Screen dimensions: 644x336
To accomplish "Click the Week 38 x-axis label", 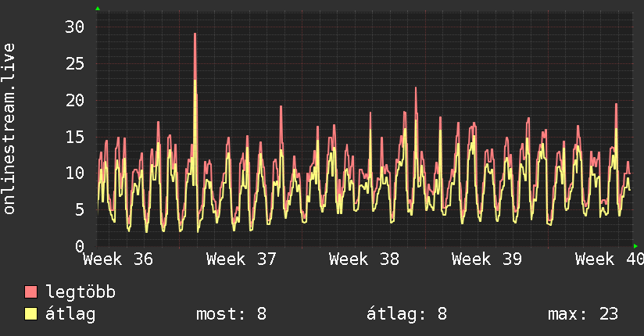I will tap(364, 259).
